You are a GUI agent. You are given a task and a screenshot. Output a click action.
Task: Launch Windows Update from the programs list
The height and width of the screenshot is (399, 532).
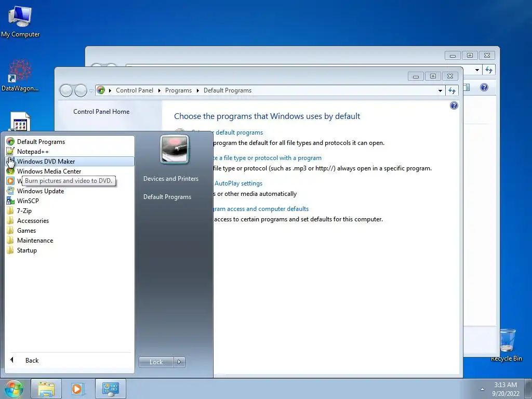pyautogui.click(x=70, y=191)
